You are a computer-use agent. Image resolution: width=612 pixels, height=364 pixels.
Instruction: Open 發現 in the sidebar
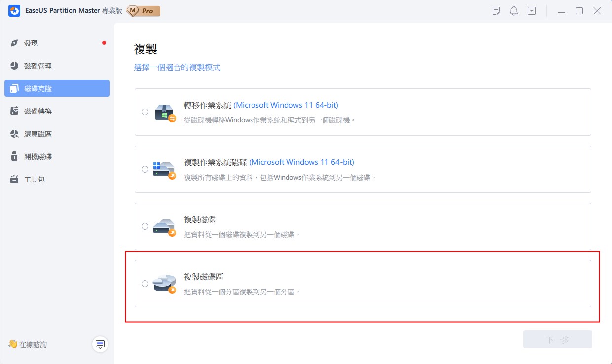(31, 43)
